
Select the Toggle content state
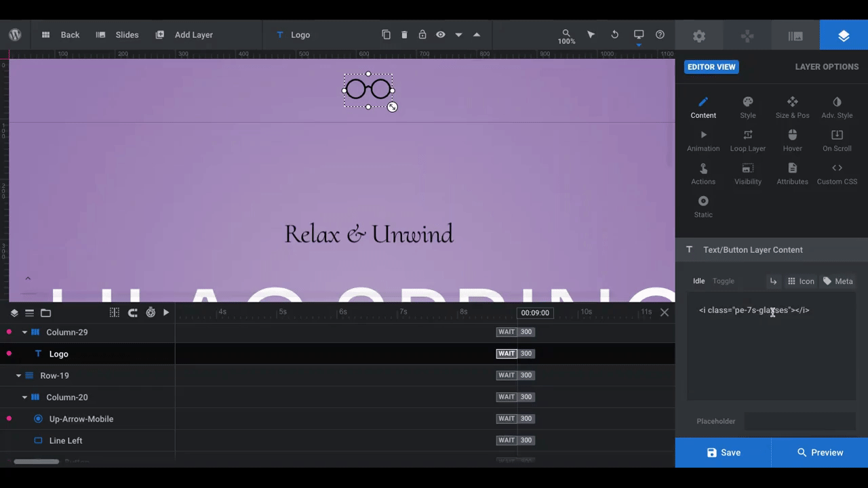(x=723, y=281)
